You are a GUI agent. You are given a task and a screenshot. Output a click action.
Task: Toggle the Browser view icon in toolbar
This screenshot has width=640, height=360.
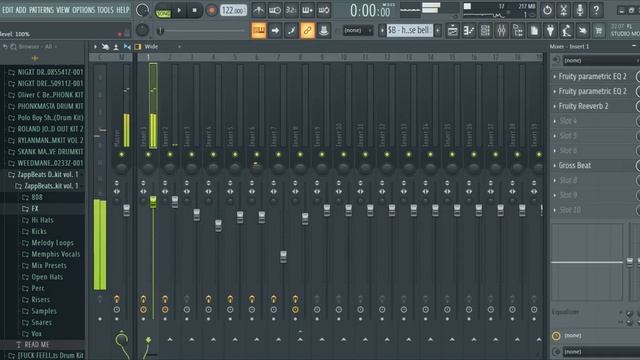[518, 31]
